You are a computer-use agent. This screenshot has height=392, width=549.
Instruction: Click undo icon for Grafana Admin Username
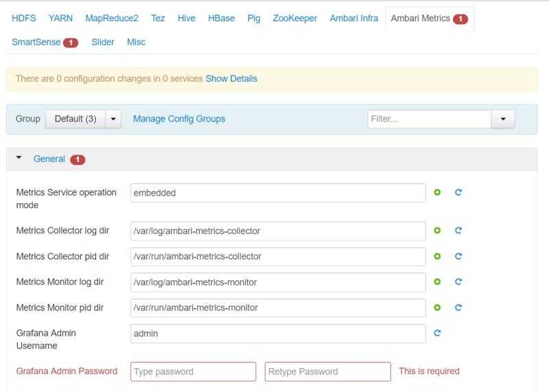pyautogui.click(x=437, y=333)
